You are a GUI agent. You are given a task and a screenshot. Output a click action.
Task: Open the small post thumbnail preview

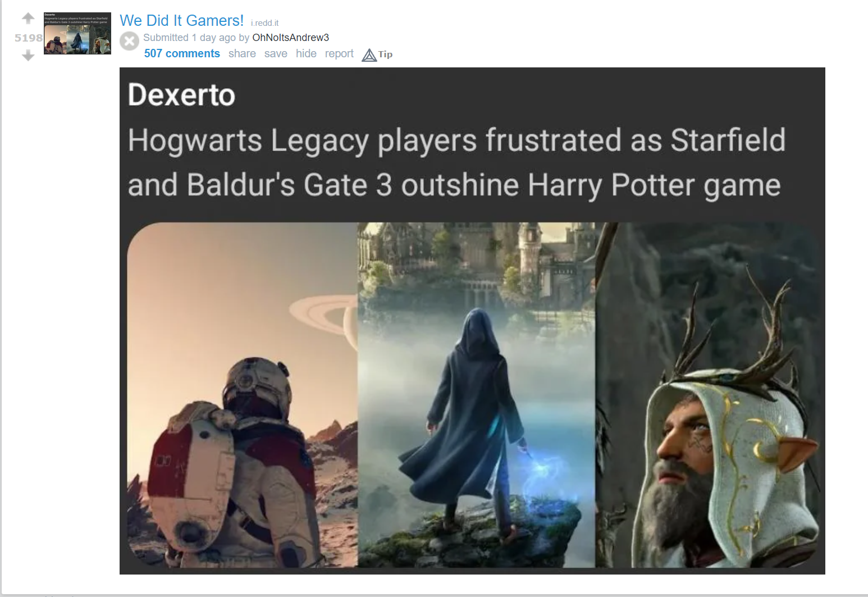[x=77, y=33]
